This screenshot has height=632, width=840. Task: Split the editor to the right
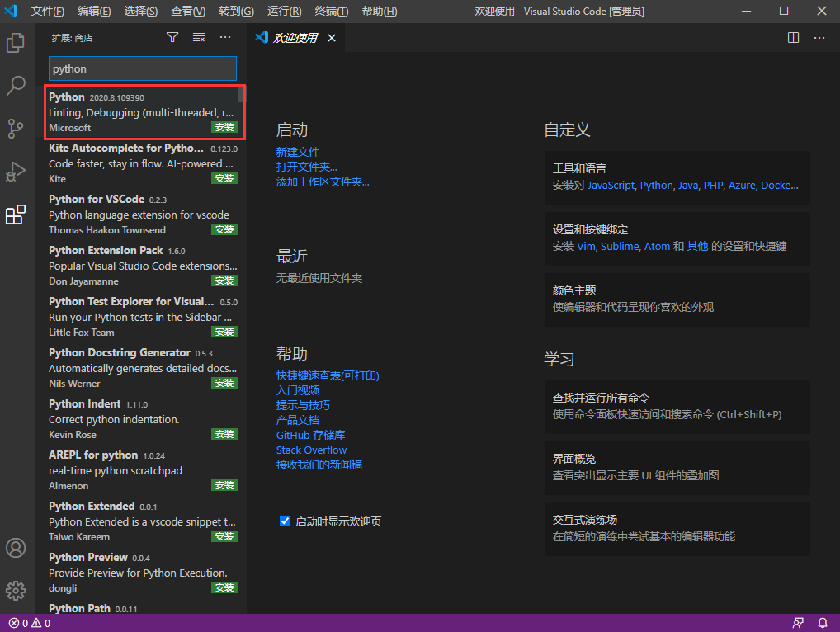[794, 37]
